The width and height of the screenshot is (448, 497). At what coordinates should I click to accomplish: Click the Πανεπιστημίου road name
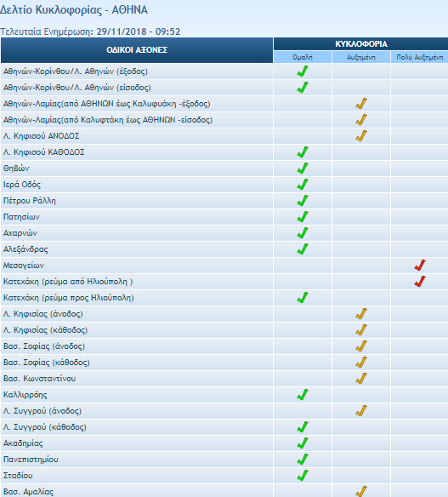31,460
